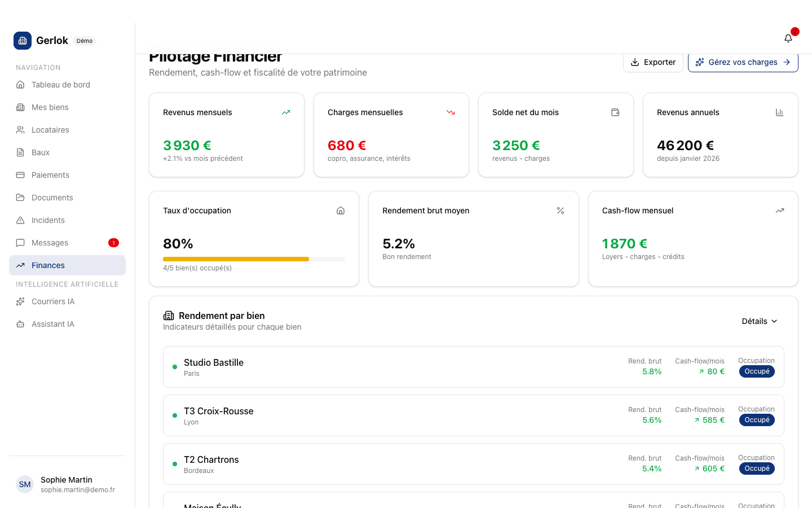
Task: Click the Gerlok logo icon
Action: (23, 41)
